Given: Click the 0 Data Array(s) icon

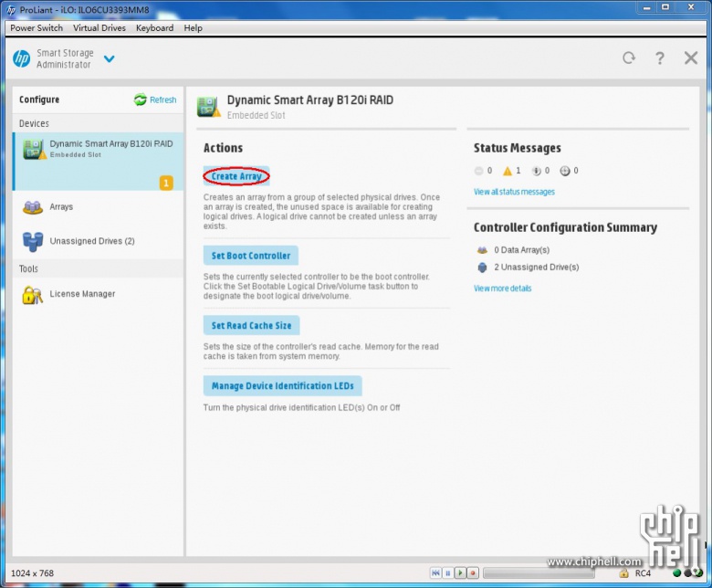Looking at the screenshot, I should pos(482,250).
